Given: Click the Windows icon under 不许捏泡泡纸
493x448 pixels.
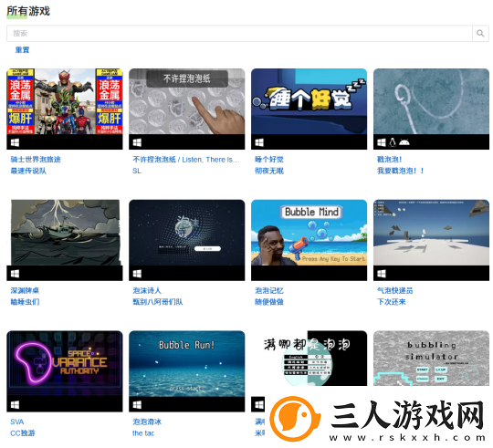Looking at the screenshot, I should pyautogui.click(x=137, y=142).
